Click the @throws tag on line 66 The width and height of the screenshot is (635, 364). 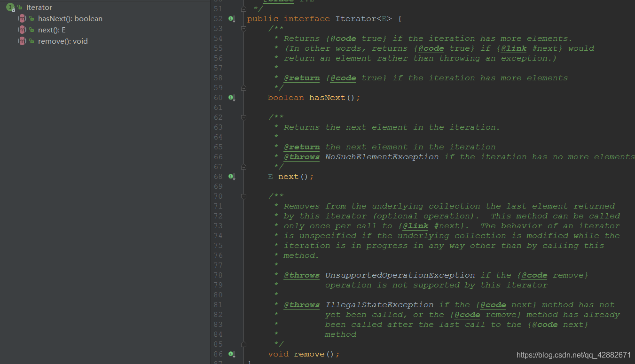tap(302, 157)
